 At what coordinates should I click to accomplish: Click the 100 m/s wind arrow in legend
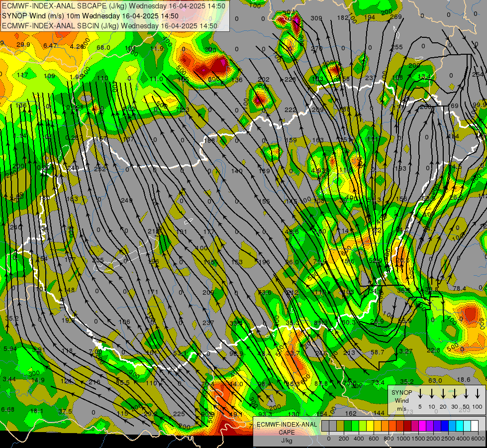(478, 394)
